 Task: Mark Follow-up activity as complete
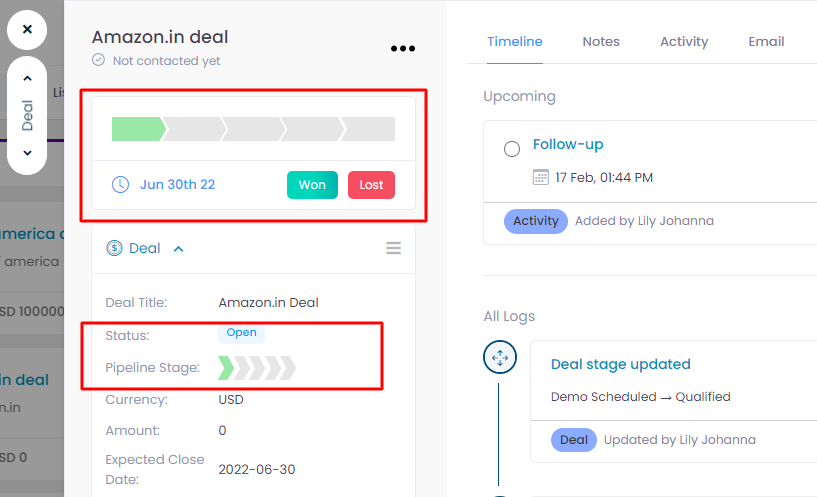pos(512,149)
